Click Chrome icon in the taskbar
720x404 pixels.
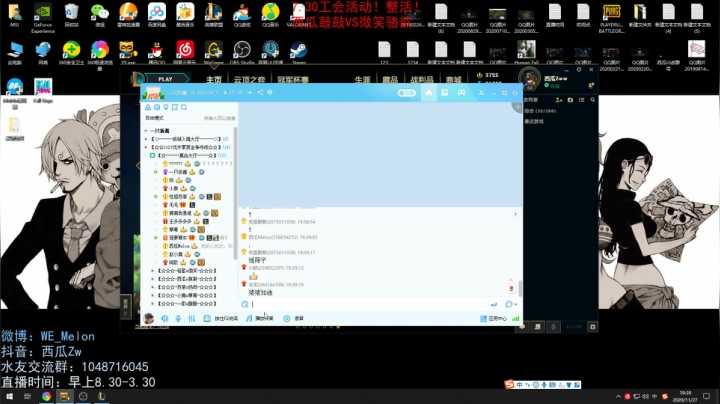point(46,396)
